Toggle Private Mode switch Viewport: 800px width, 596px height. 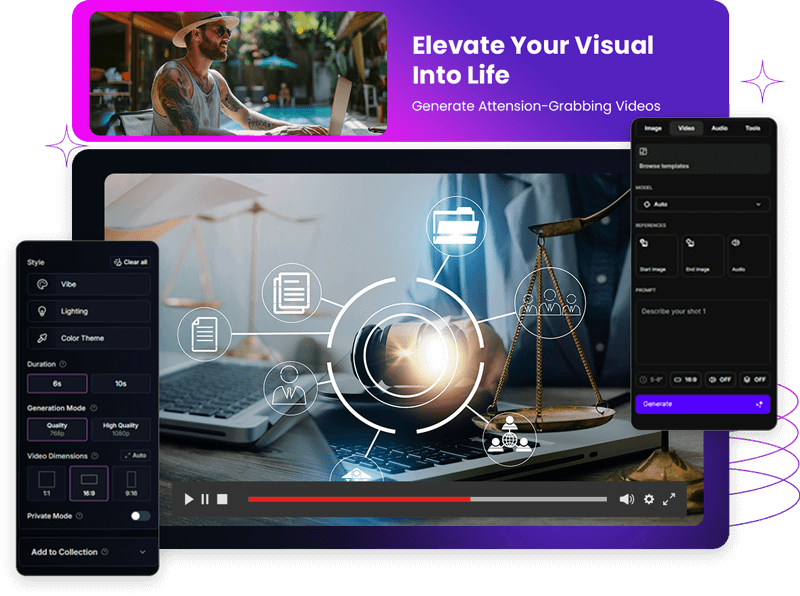coord(140,516)
